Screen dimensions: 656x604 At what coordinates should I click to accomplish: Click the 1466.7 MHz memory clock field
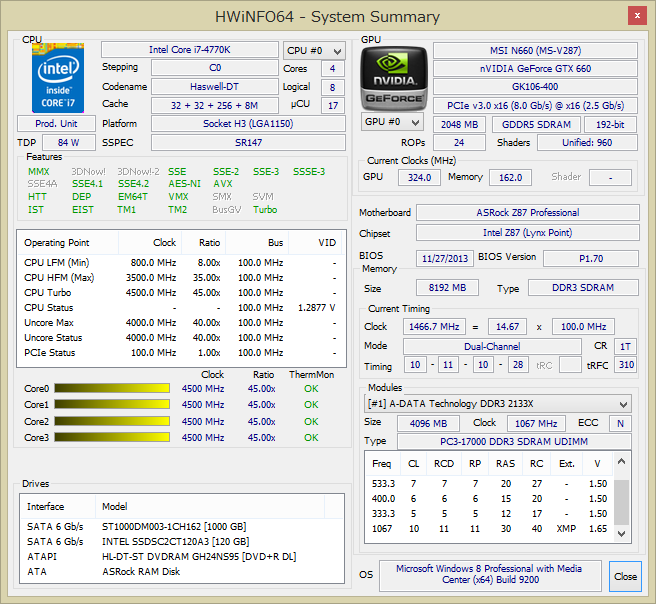click(x=434, y=327)
